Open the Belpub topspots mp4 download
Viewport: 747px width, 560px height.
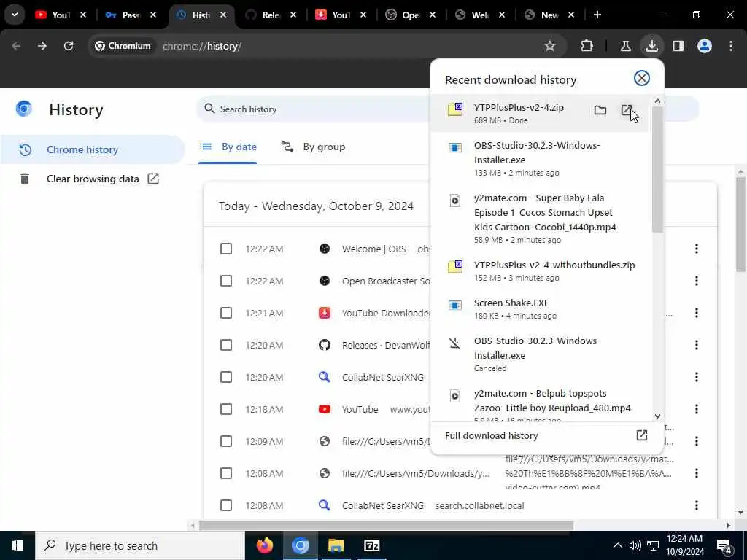541,402
